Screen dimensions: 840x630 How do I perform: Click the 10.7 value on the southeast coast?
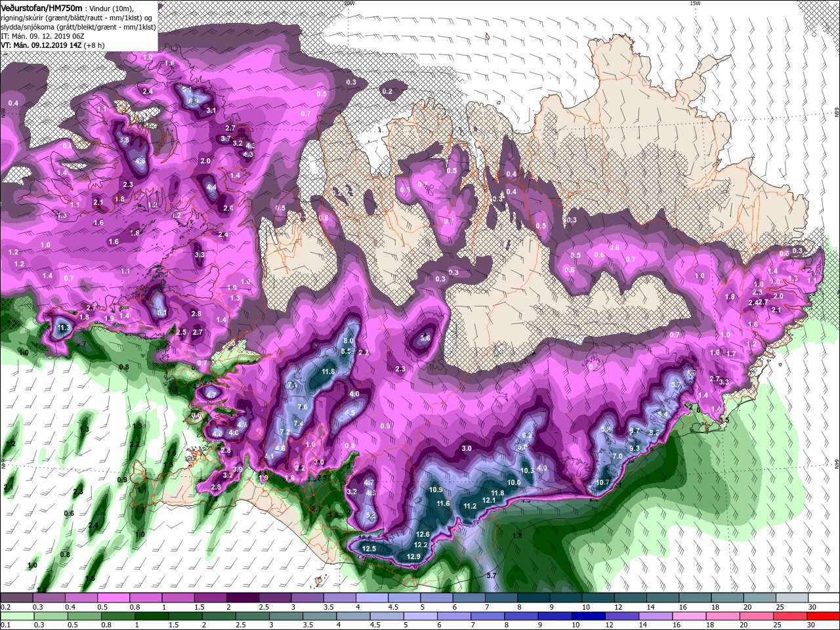click(x=602, y=482)
